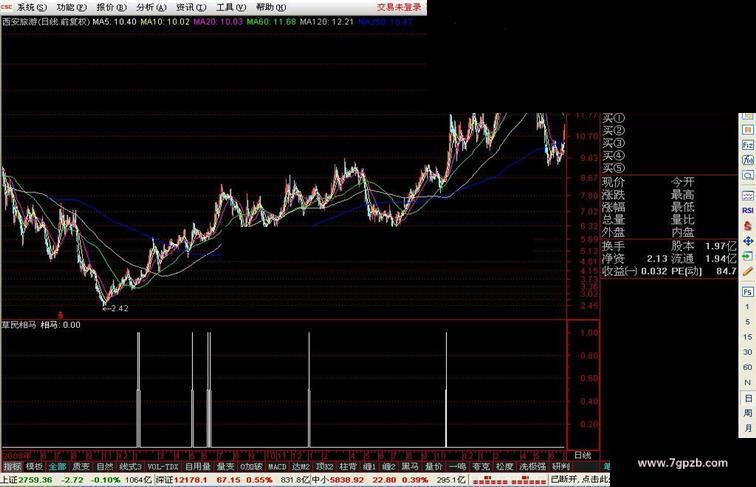756x487 pixels.
Task: Select the 洗极强 indicator tab
Action: pos(532,466)
